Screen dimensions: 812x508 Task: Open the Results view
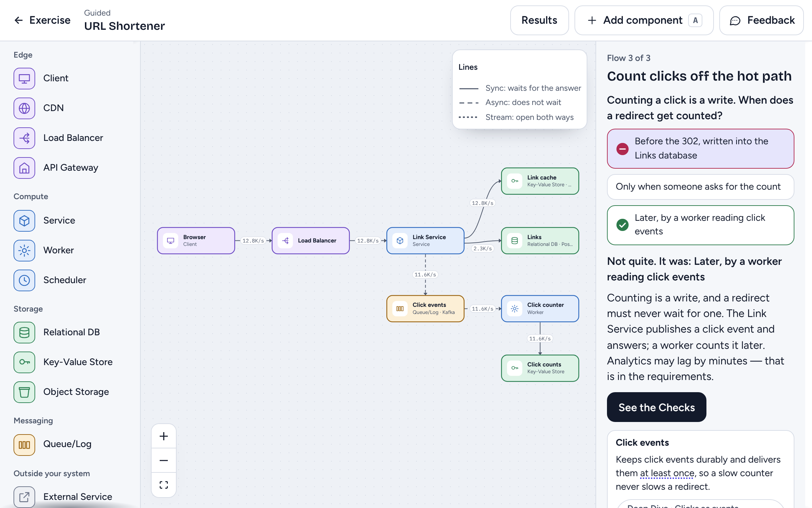[x=539, y=20]
